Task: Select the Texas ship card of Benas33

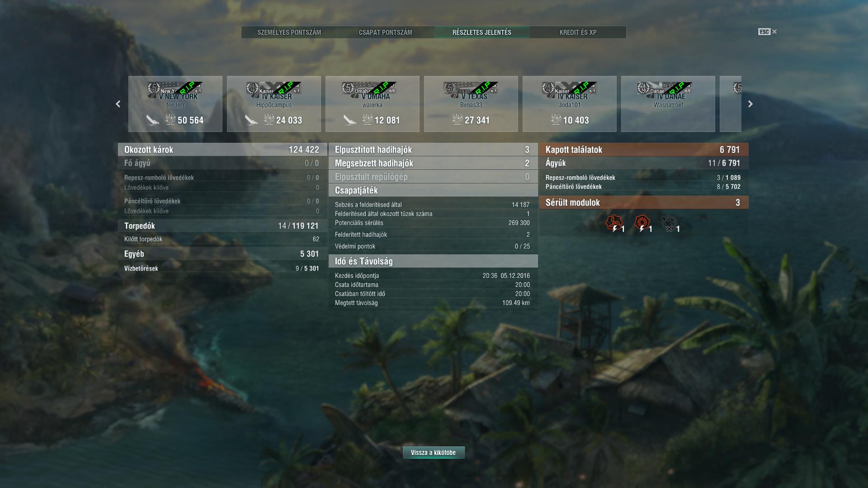Action: pos(471,104)
